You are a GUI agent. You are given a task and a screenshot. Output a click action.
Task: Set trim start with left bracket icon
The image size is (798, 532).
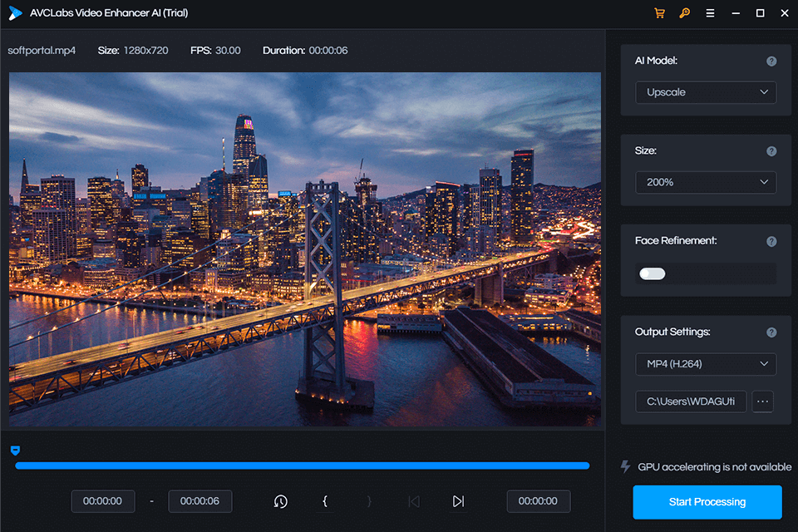325,501
